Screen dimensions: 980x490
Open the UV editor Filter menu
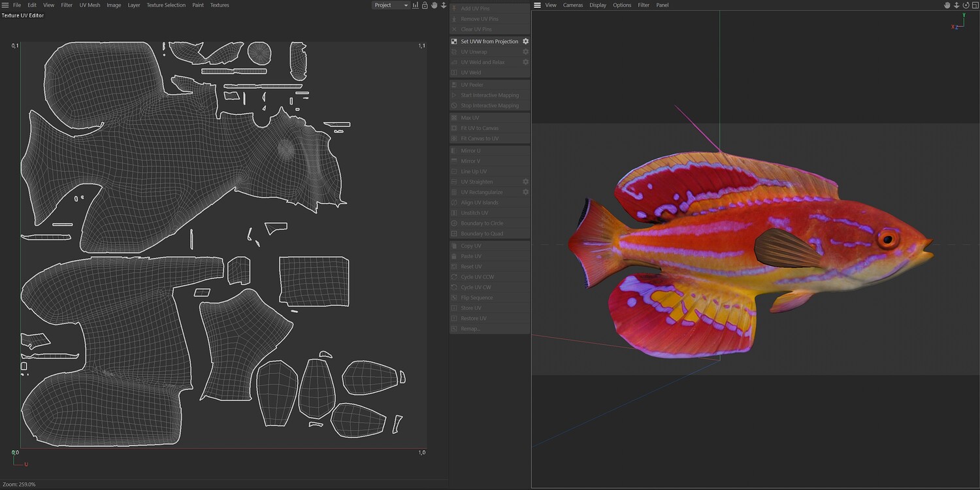click(x=67, y=5)
